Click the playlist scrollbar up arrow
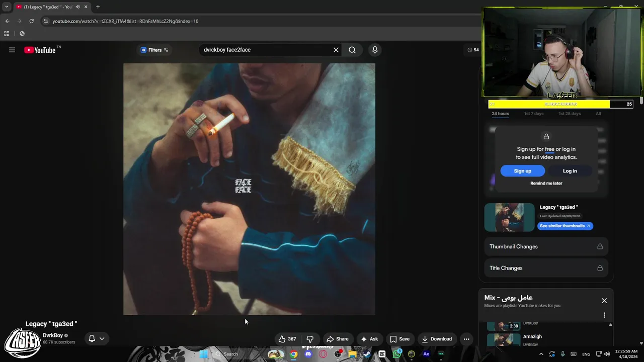644x362 pixels. pos(610,324)
